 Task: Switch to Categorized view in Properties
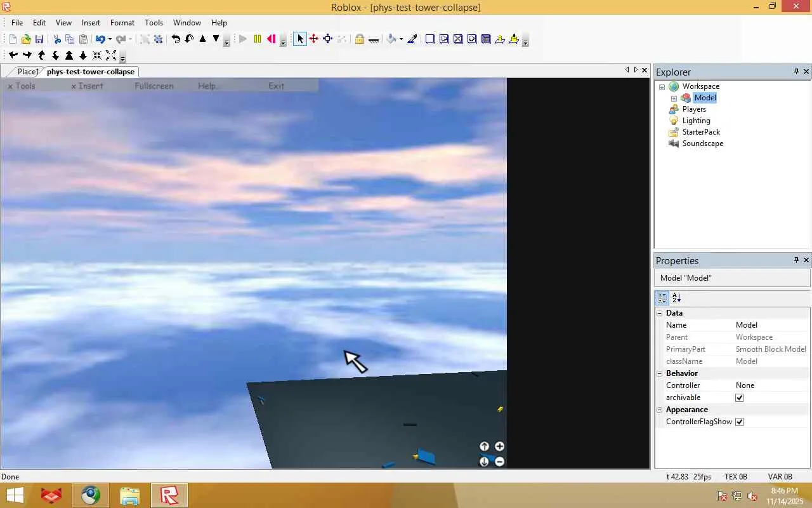662,298
